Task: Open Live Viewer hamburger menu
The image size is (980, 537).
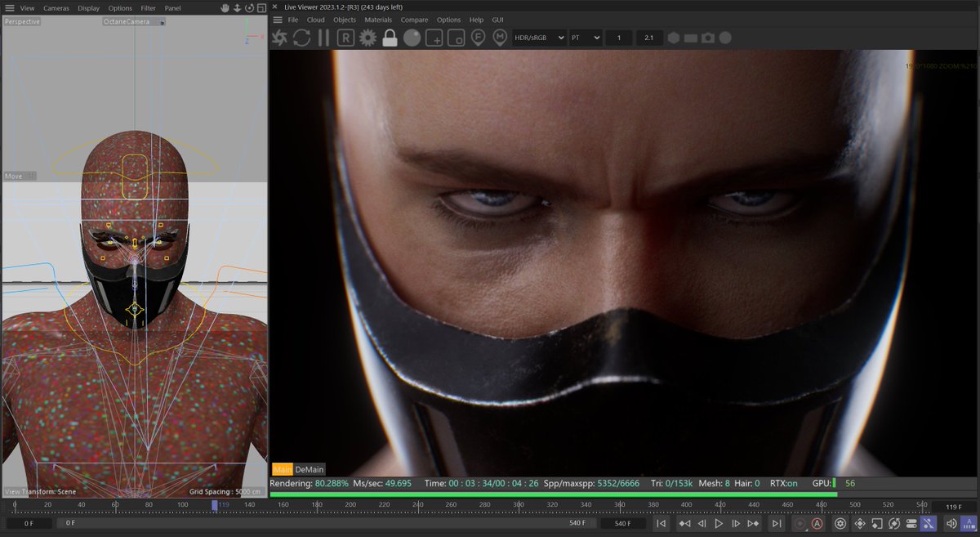Action: tap(278, 20)
